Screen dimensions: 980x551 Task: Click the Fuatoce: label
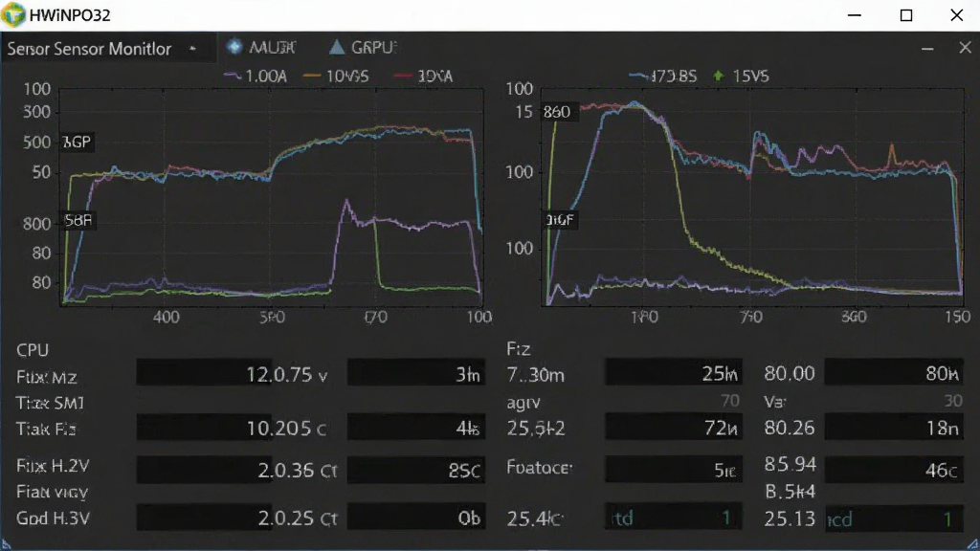[x=540, y=467]
